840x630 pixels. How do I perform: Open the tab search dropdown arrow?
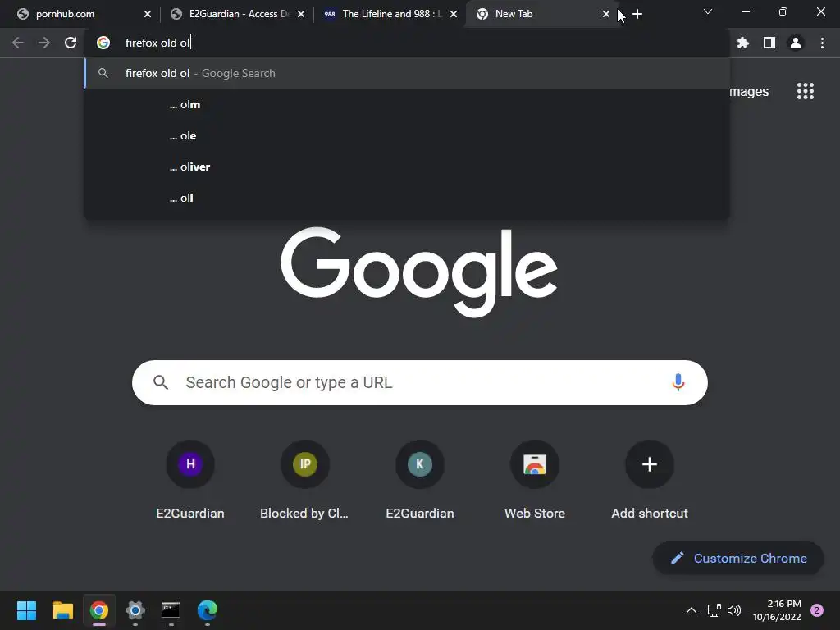point(708,11)
